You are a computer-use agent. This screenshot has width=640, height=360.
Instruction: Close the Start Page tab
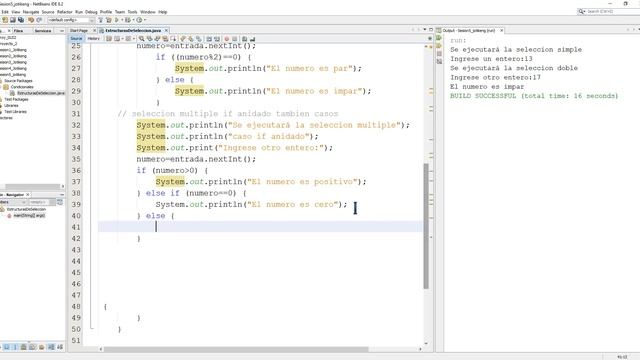point(95,31)
